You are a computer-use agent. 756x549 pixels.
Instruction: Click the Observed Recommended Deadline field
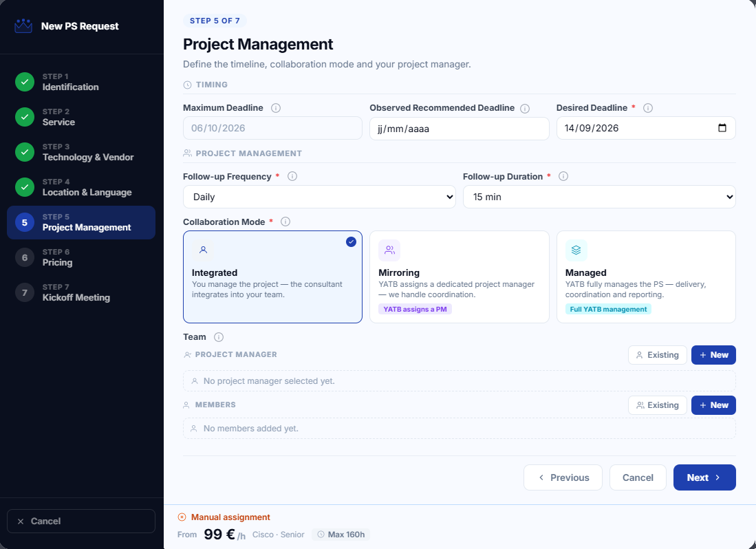point(459,129)
